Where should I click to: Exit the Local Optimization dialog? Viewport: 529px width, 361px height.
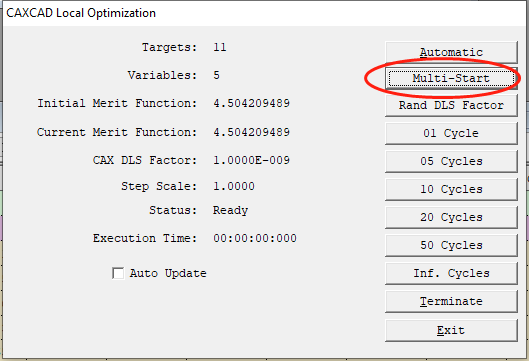(451, 330)
